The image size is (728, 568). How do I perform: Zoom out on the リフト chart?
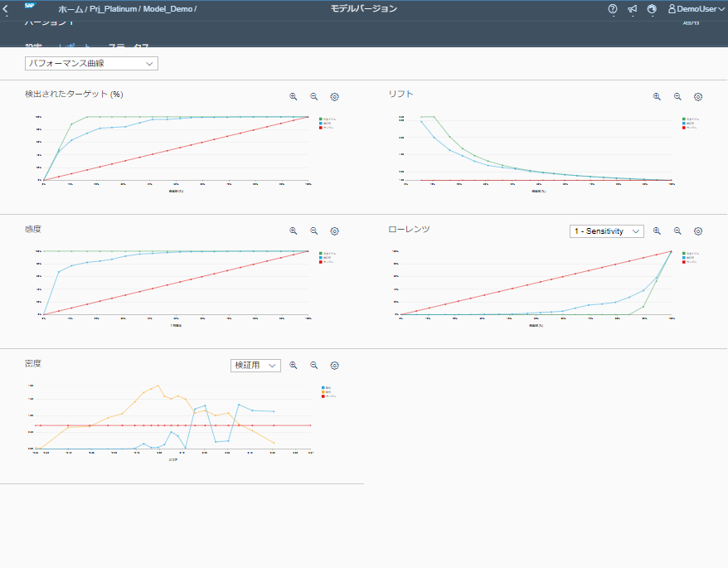[677, 97]
